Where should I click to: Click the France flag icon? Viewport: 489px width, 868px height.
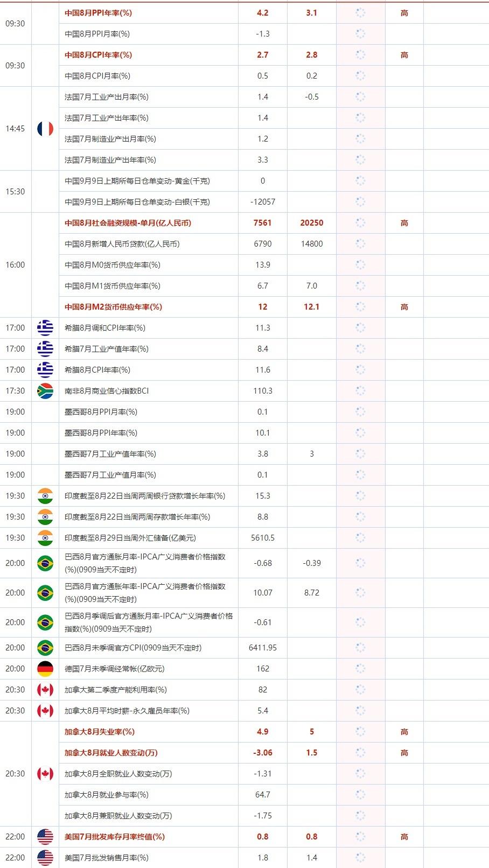[x=45, y=129]
